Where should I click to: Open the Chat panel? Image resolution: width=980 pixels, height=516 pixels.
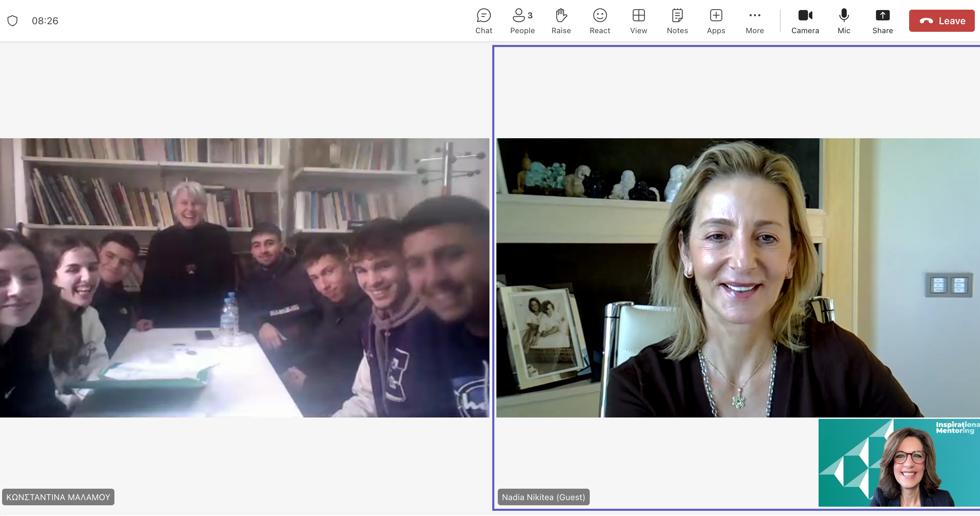484,21
